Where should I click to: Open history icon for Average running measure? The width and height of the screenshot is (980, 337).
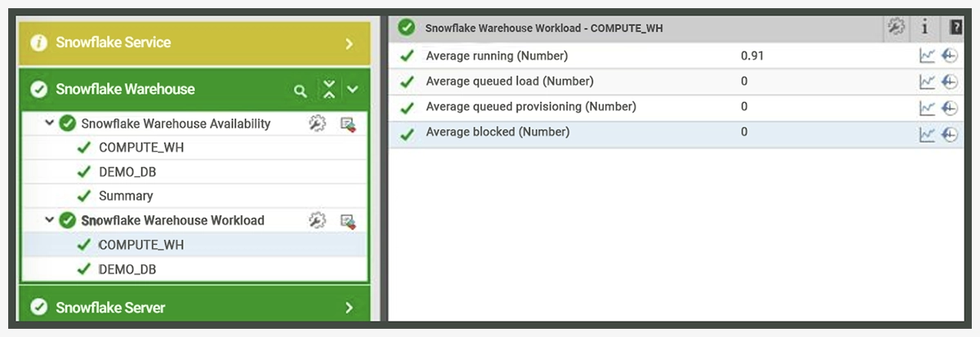(x=949, y=56)
